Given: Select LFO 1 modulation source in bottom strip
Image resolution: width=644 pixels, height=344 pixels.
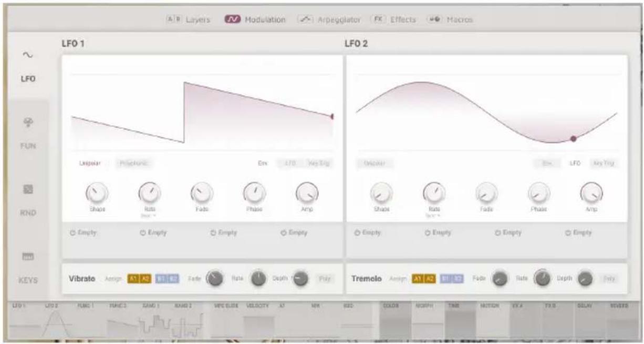Looking at the screenshot, I should click(25, 320).
